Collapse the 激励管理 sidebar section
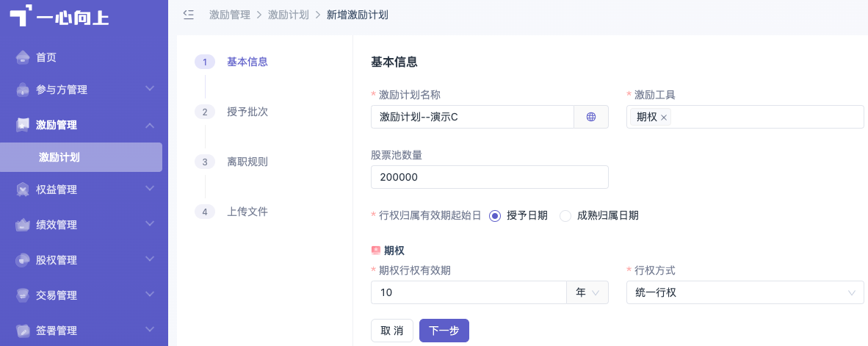Screen dimensions: 868x346 (84, 125)
